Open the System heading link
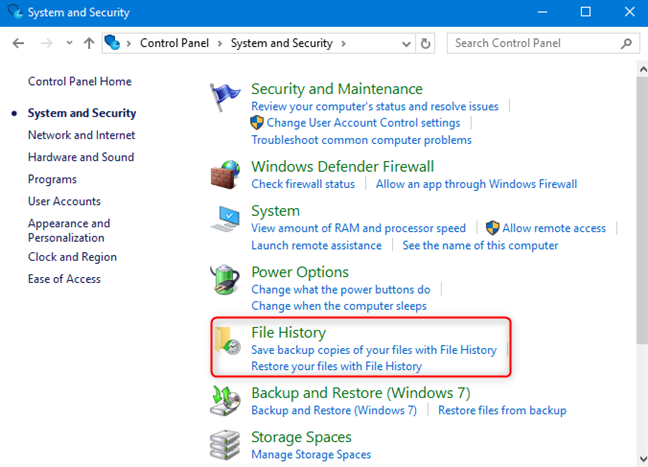Viewport: 648px width, 467px height. click(275, 211)
